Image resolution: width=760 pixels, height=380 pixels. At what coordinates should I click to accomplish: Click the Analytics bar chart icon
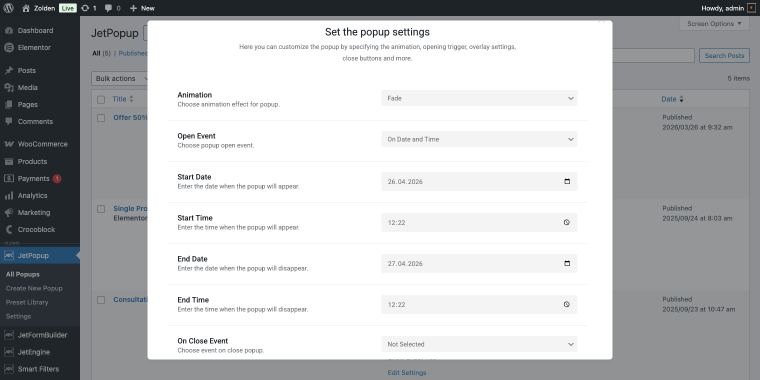pyautogui.click(x=9, y=195)
